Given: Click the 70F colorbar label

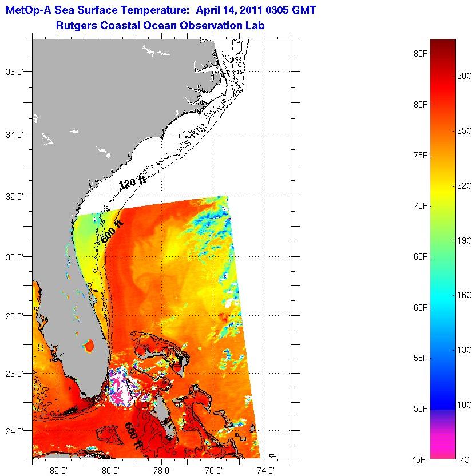Looking at the screenshot, I should [421, 206].
